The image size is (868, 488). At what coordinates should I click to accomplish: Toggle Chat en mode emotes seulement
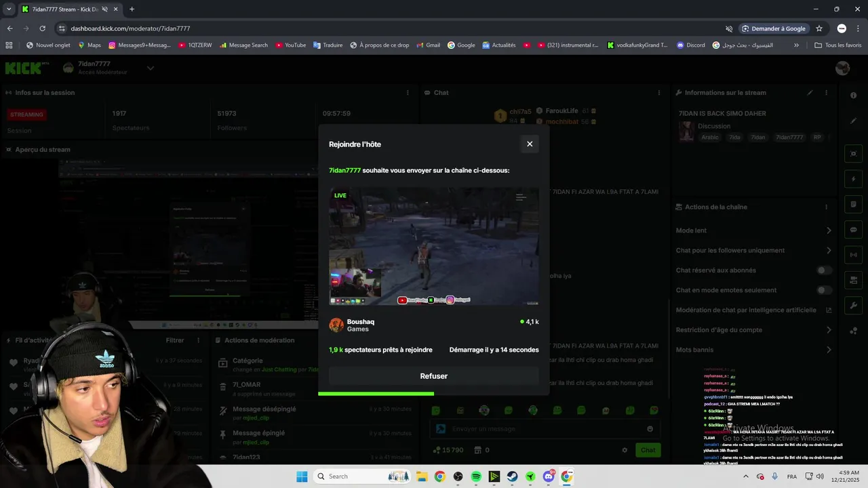[824, 290]
